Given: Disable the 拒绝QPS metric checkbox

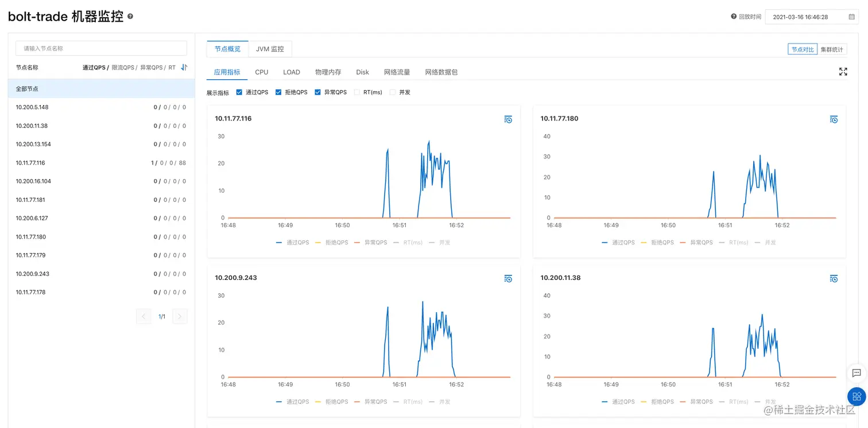Looking at the screenshot, I should click(278, 92).
